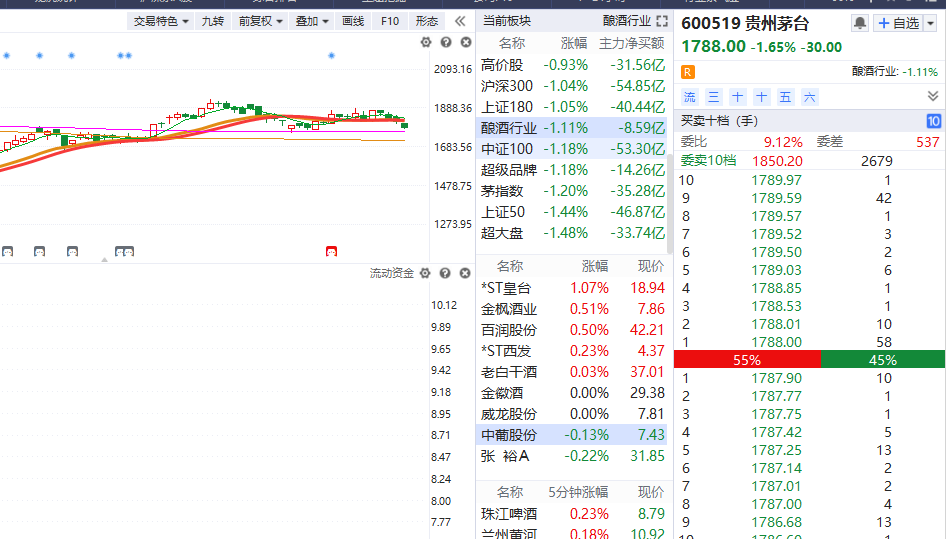The height and width of the screenshot is (539, 946).
Task: Open the 威龙股份 stock row
Action: pyautogui.click(x=572, y=414)
